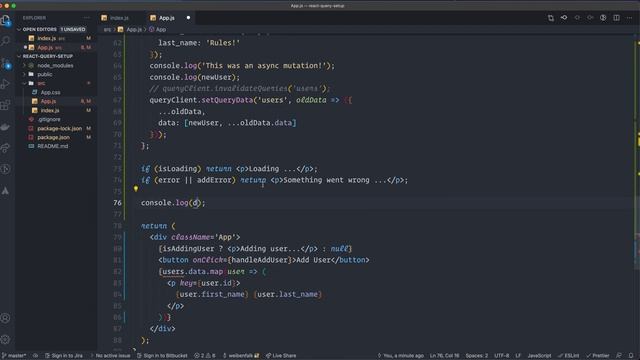Click Ln 76, Col 16 cursor position
This screenshot has height=360, width=640.
(x=444, y=356)
